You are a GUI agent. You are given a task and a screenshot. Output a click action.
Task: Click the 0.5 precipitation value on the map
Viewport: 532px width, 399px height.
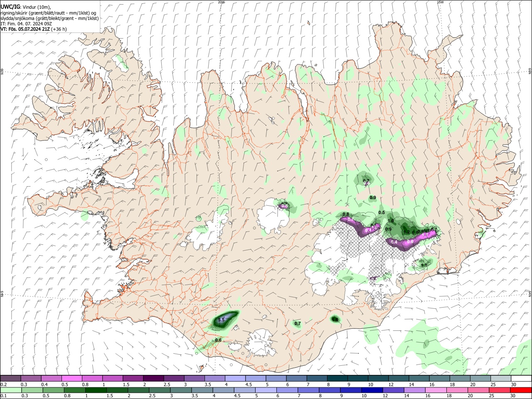pyautogui.click(x=382, y=213)
